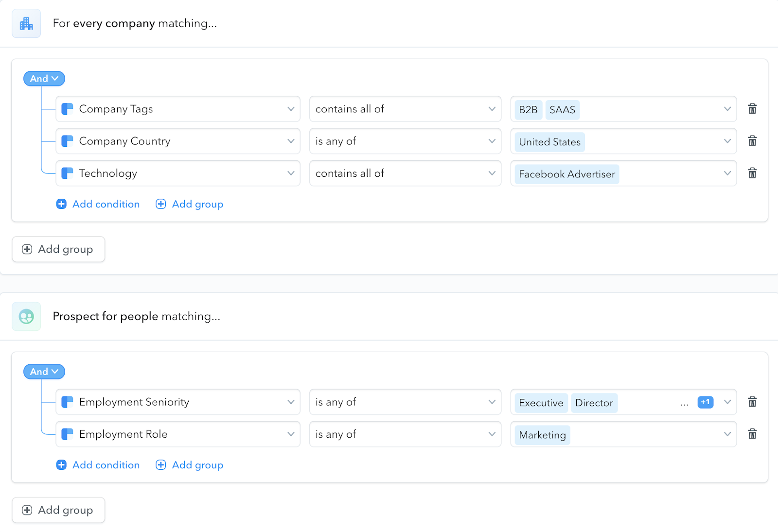Change the Company Tags 'contains all of' operator
The image size is (778, 532).
(x=405, y=109)
